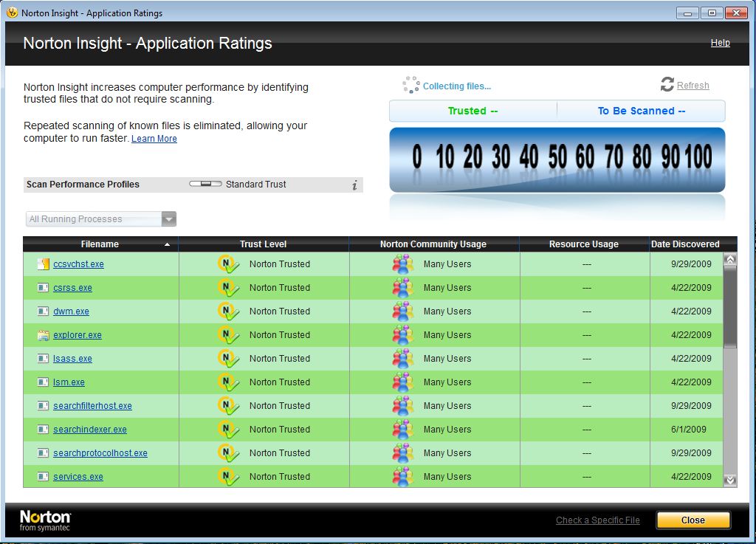
Task: Open the explorer.exe file link
Action: click(x=78, y=335)
